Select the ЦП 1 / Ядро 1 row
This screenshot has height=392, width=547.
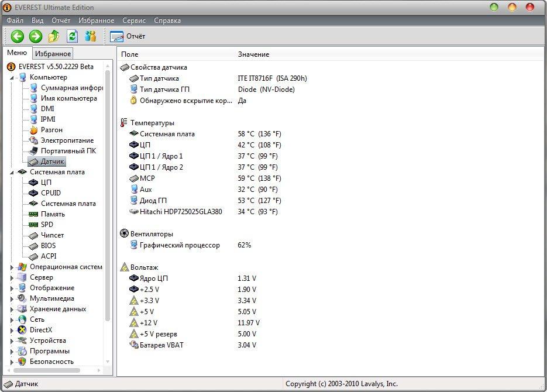(x=204, y=156)
